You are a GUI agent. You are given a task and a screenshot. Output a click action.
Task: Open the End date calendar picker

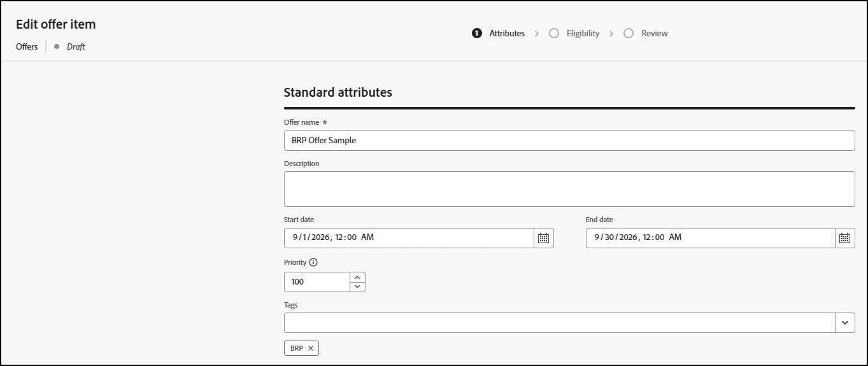844,238
